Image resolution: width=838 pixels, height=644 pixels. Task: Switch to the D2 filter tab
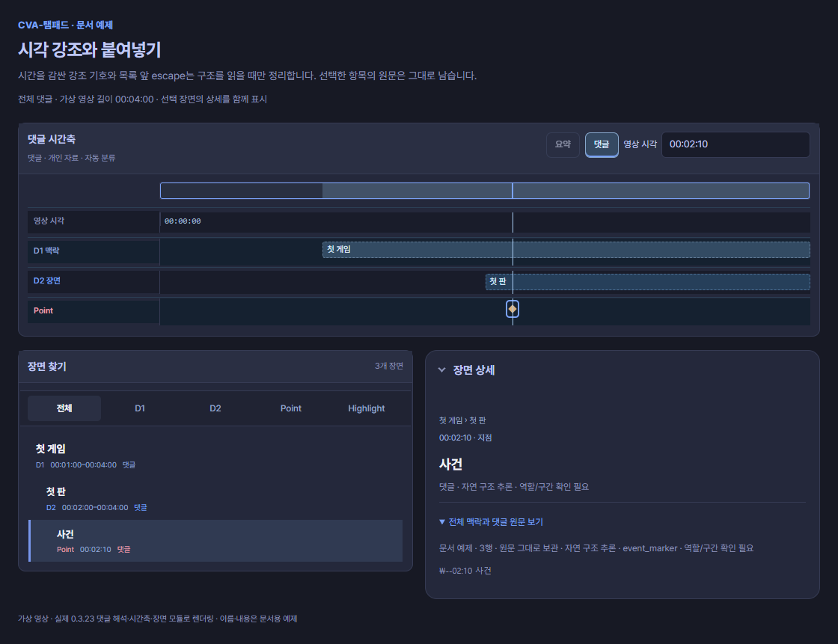215,408
